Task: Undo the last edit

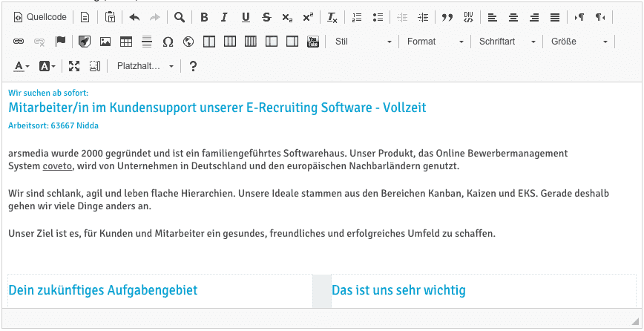Action: (134, 17)
